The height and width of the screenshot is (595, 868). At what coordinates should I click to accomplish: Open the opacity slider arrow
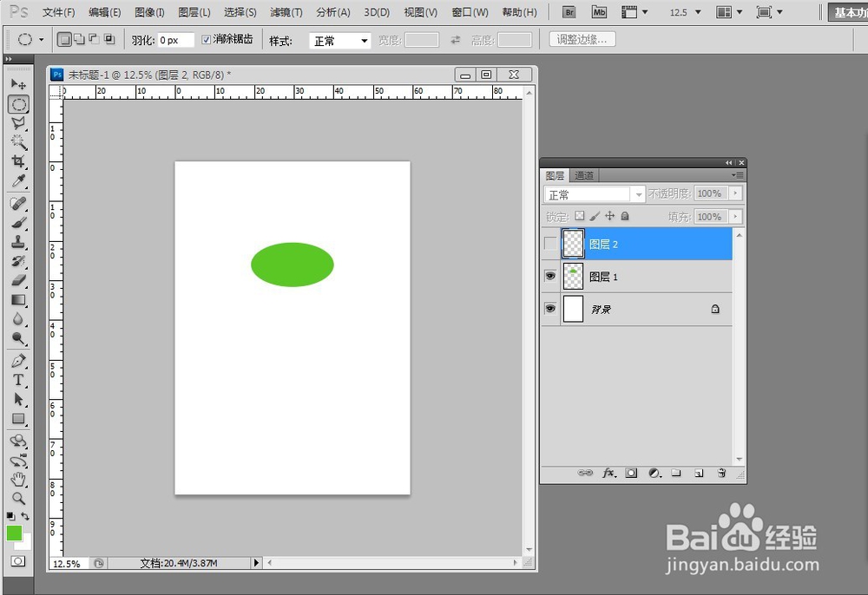point(735,193)
